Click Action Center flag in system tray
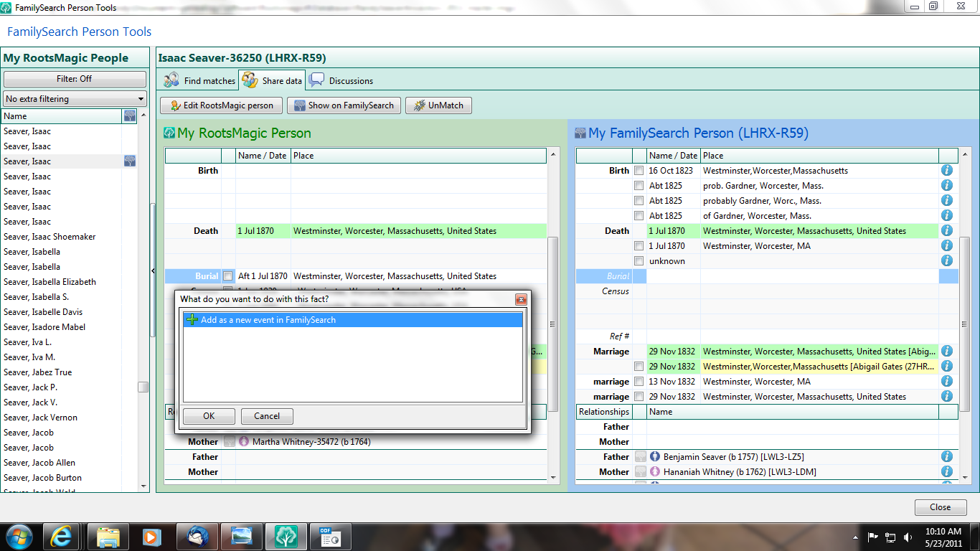 tap(873, 537)
